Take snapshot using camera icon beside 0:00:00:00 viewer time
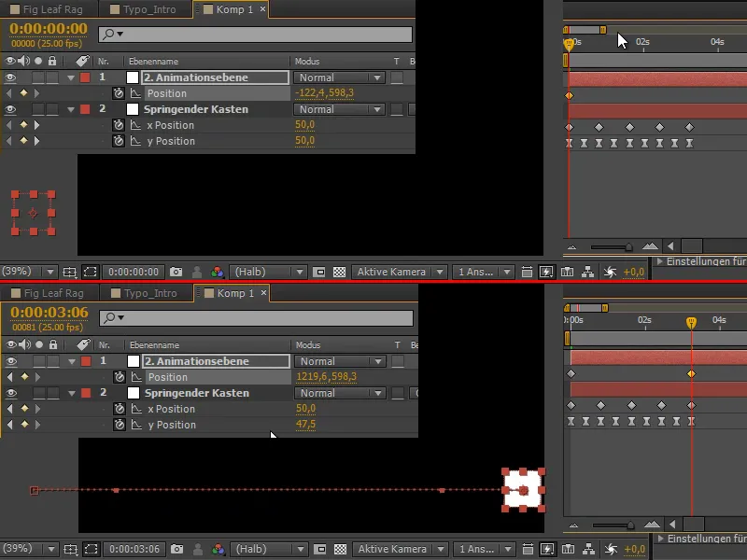 click(x=176, y=272)
